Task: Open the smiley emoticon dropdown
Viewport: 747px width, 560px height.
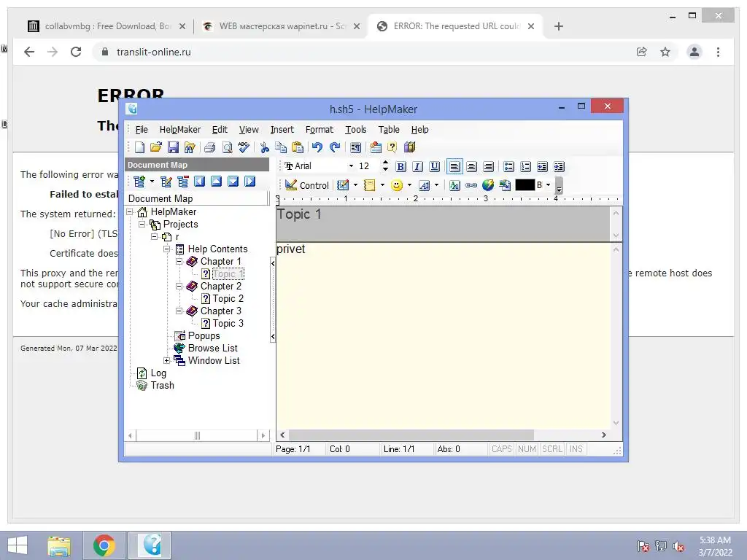Action: (410, 185)
